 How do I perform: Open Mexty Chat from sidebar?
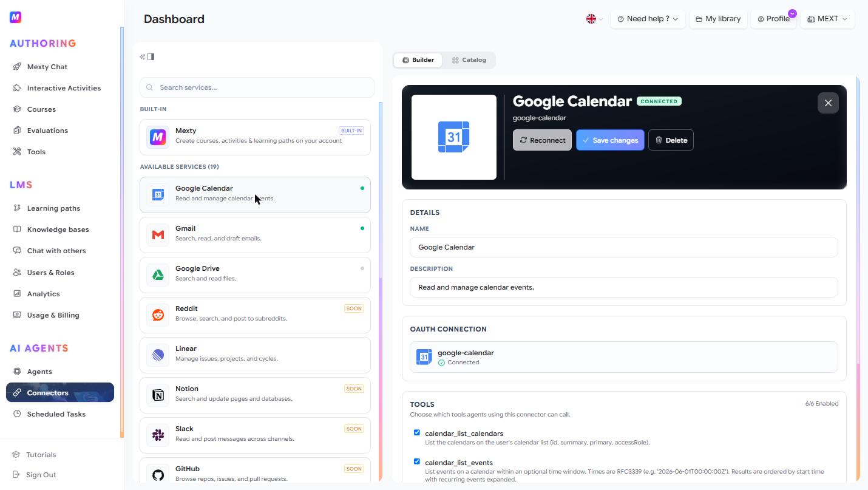(47, 67)
